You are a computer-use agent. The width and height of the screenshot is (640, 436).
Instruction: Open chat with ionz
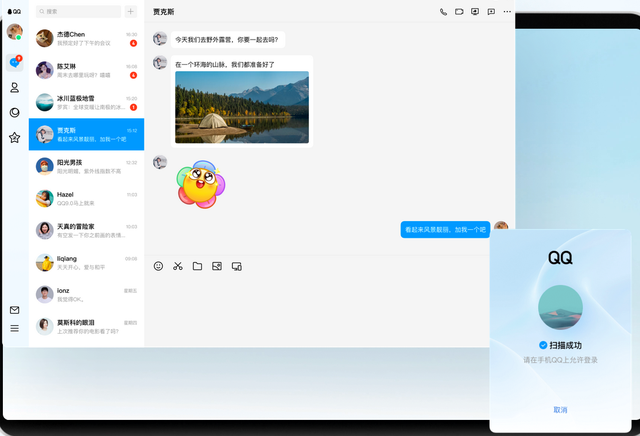tap(87, 294)
